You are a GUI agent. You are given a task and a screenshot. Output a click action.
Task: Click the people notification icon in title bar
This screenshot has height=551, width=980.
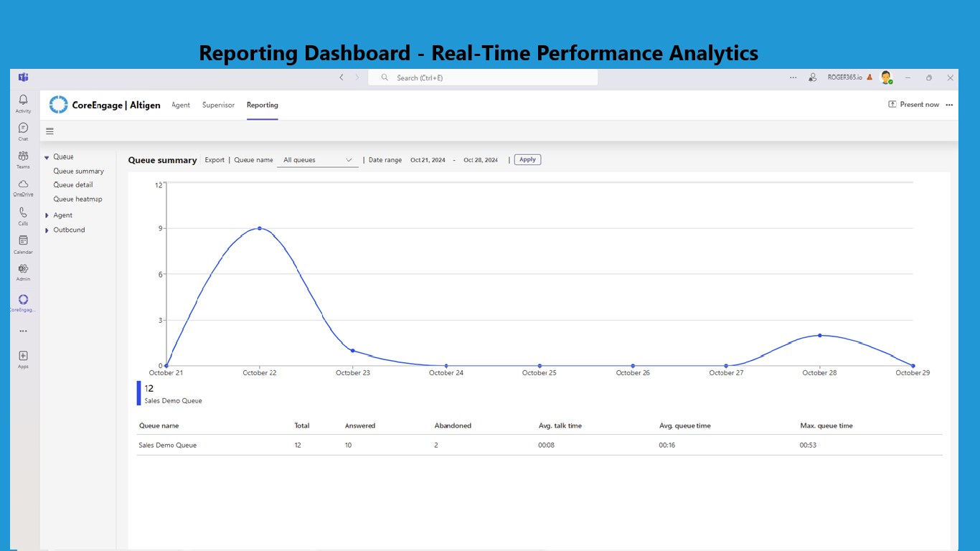point(813,77)
